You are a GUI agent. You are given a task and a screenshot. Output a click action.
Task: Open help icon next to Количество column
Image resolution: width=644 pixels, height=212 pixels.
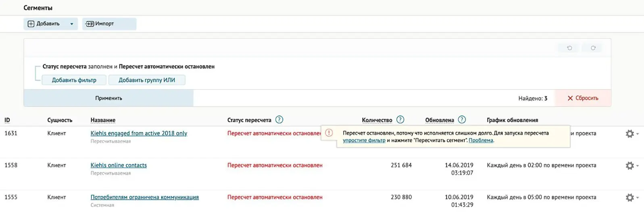(400, 120)
